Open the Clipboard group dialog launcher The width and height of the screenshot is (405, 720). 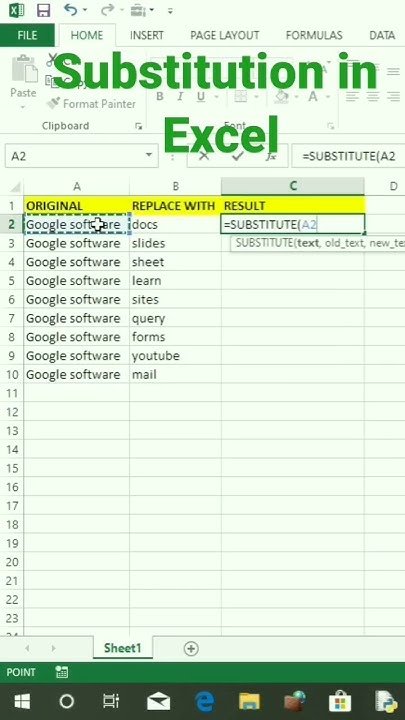coord(139,126)
